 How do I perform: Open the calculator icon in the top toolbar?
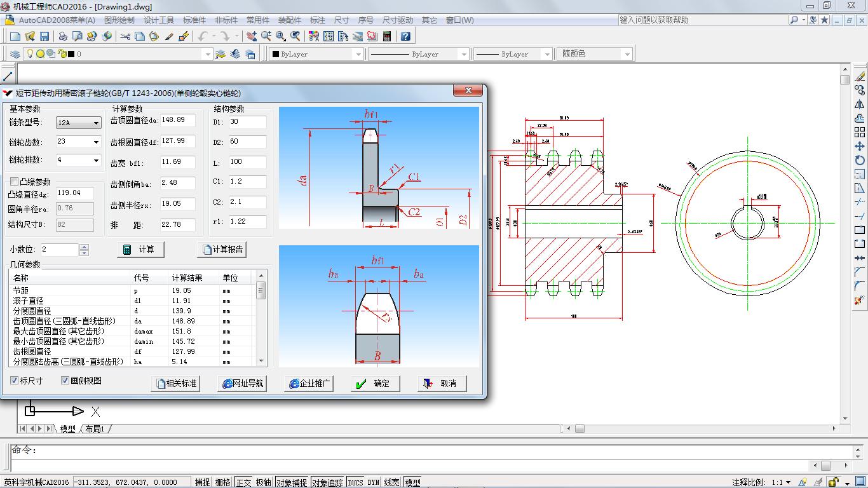click(386, 36)
